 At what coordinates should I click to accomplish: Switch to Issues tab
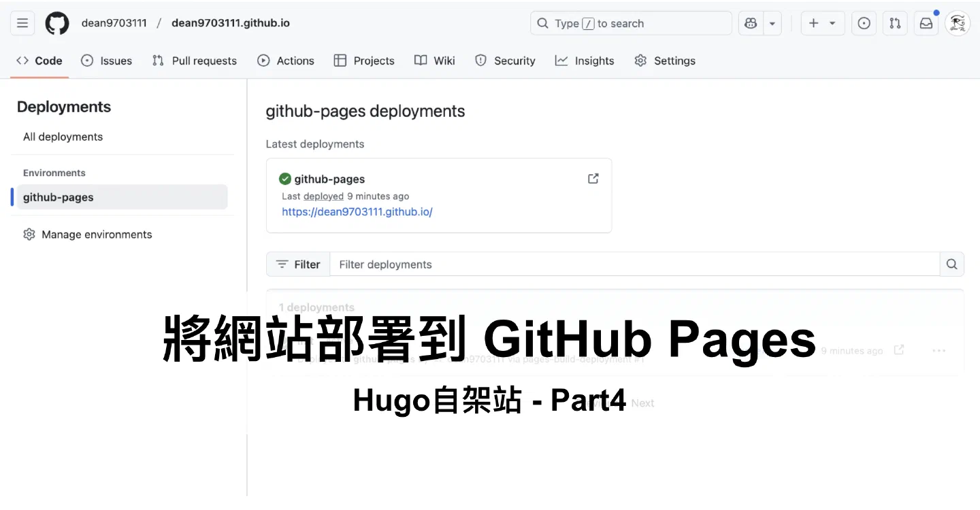pos(106,61)
